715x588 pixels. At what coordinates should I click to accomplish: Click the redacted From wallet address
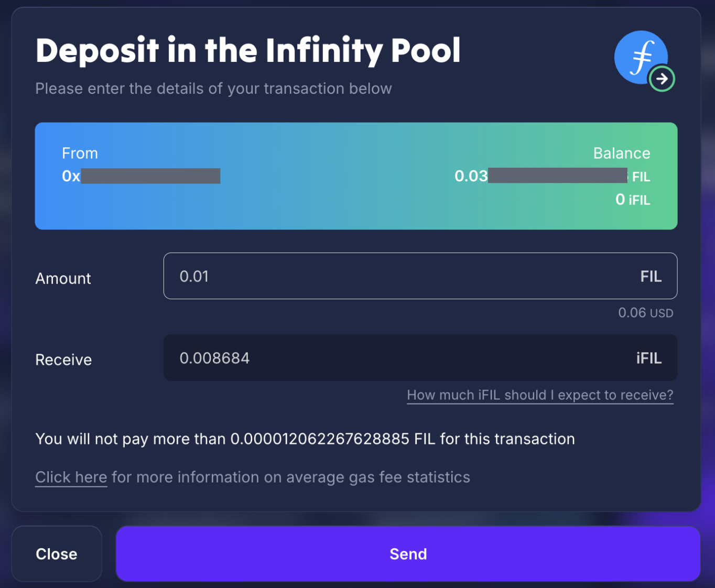pyautogui.click(x=142, y=176)
